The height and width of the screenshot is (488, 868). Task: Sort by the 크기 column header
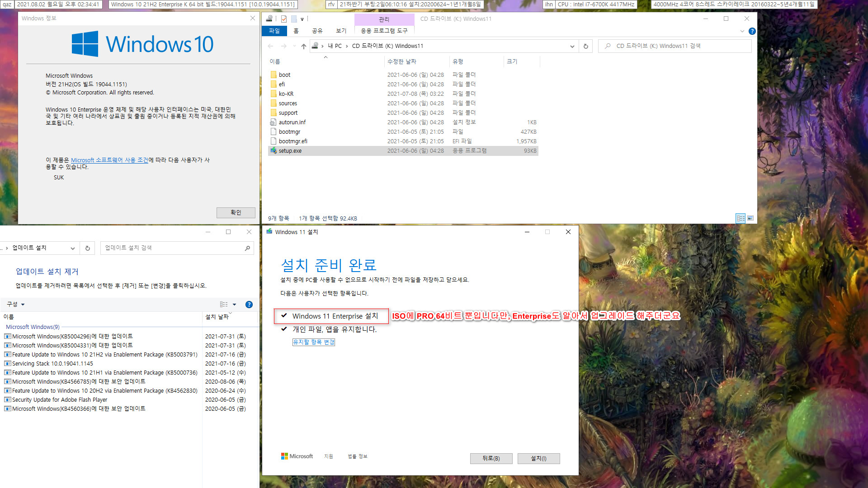522,61
